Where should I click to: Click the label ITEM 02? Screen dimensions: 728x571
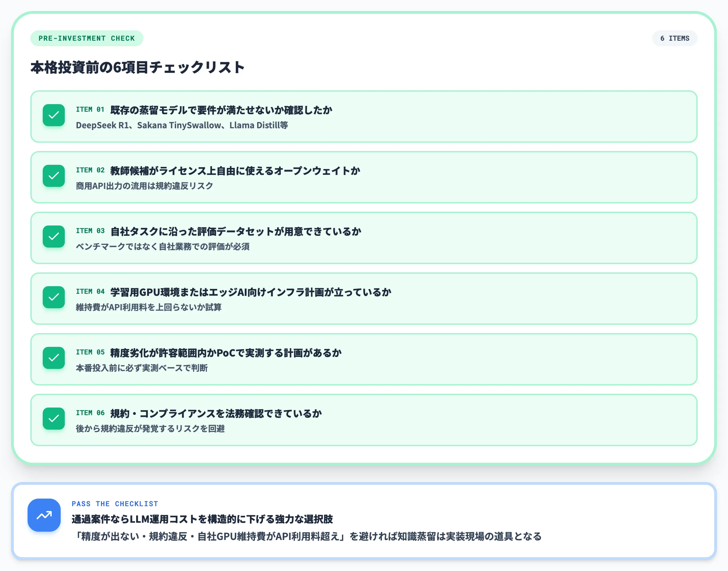click(x=90, y=170)
